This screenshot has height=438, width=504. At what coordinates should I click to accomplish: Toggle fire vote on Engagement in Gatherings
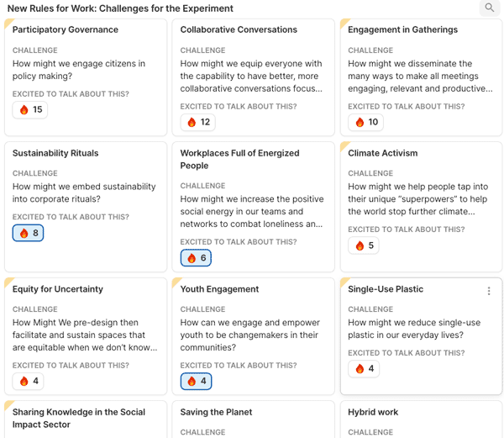coord(365,123)
